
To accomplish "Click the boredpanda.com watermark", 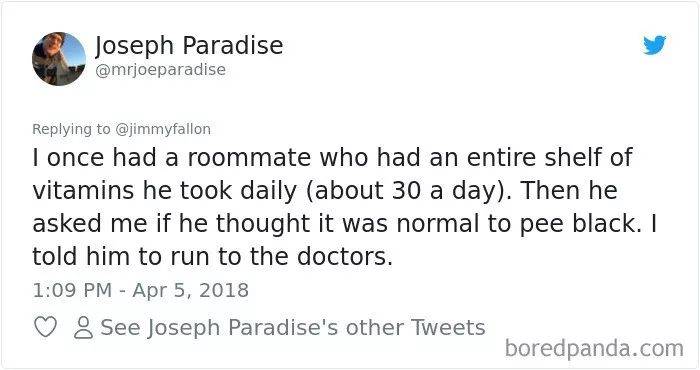I will (x=594, y=348).
